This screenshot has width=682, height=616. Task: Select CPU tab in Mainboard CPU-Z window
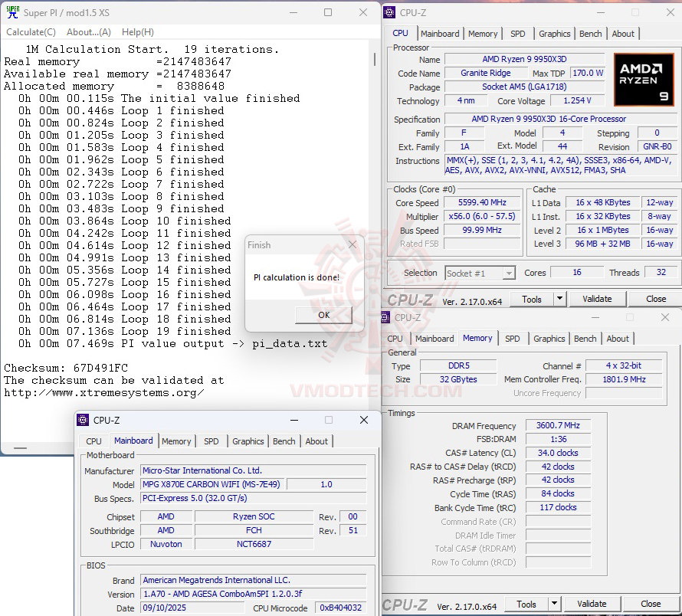[x=93, y=441]
